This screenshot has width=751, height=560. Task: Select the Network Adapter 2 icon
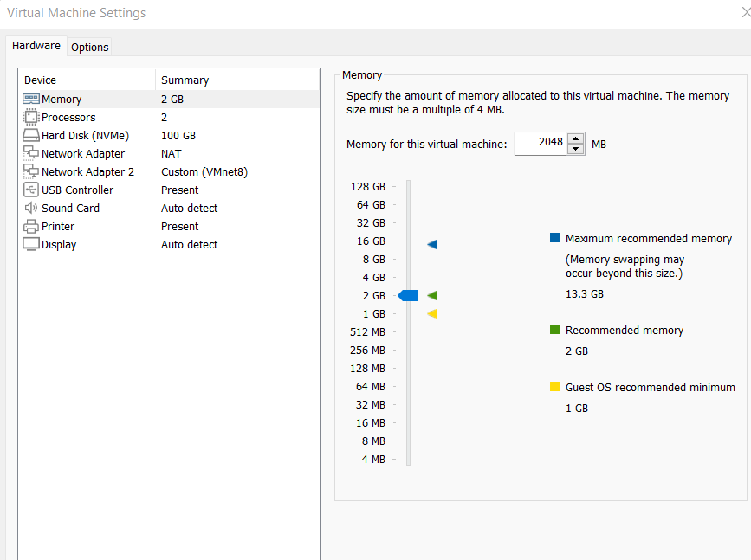[31, 171]
